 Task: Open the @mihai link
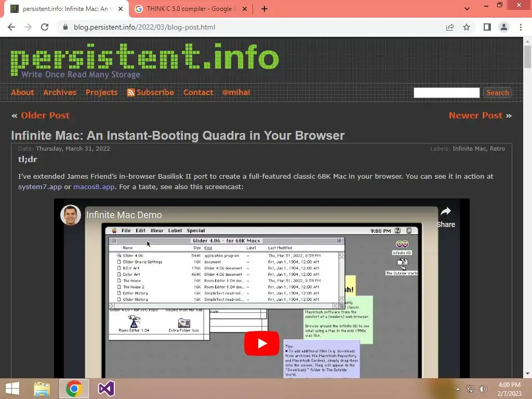click(x=236, y=92)
